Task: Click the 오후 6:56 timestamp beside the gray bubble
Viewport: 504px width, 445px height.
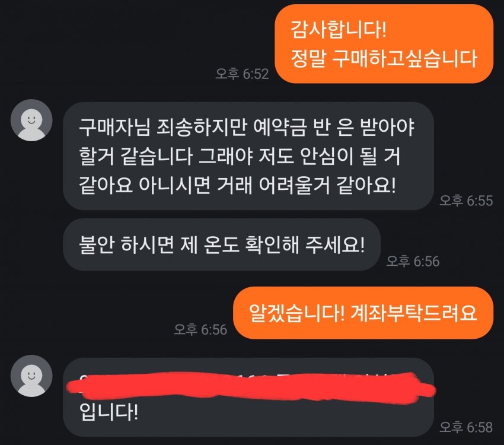Action: (413, 261)
